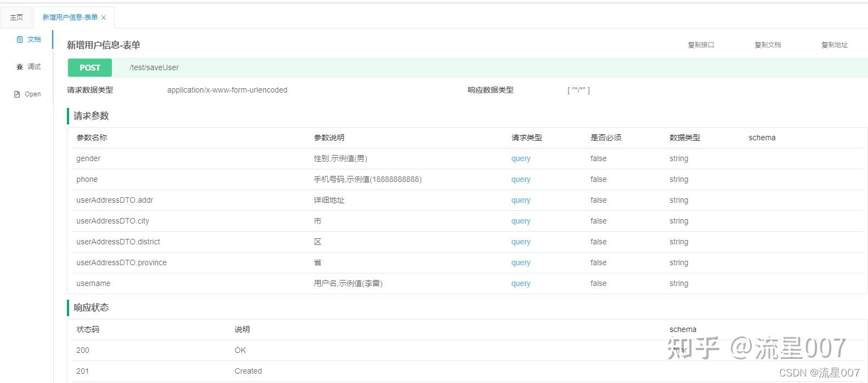The image size is (868, 383).
Task: Click the 参数名称 column header
Action: (x=92, y=138)
